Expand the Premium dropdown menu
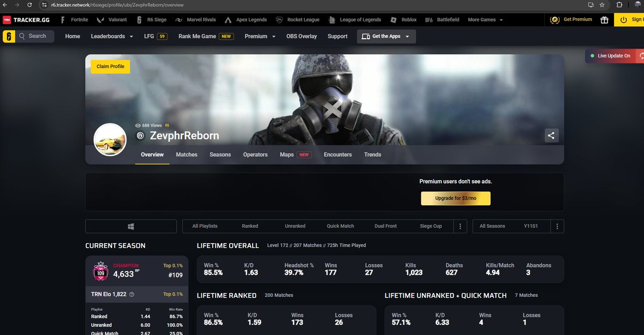 coord(260,37)
